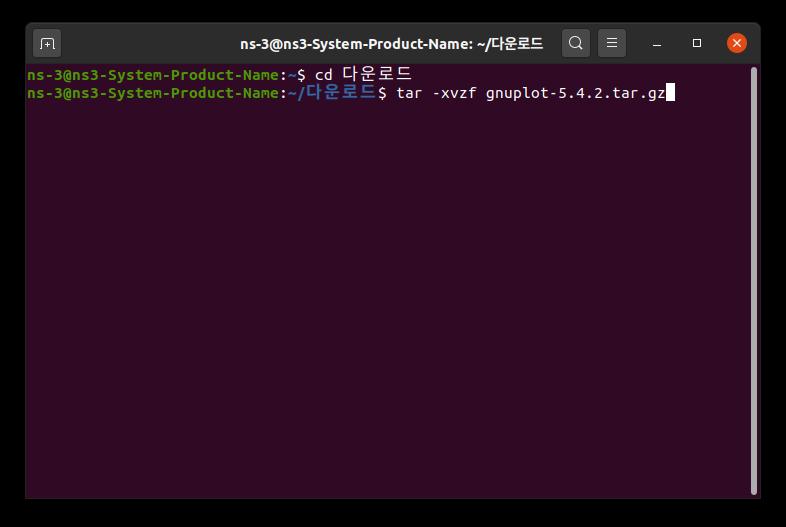Click the terminal vertical scrollbar
Viewport: 786px width, 527px height.
tap(754, 281)
